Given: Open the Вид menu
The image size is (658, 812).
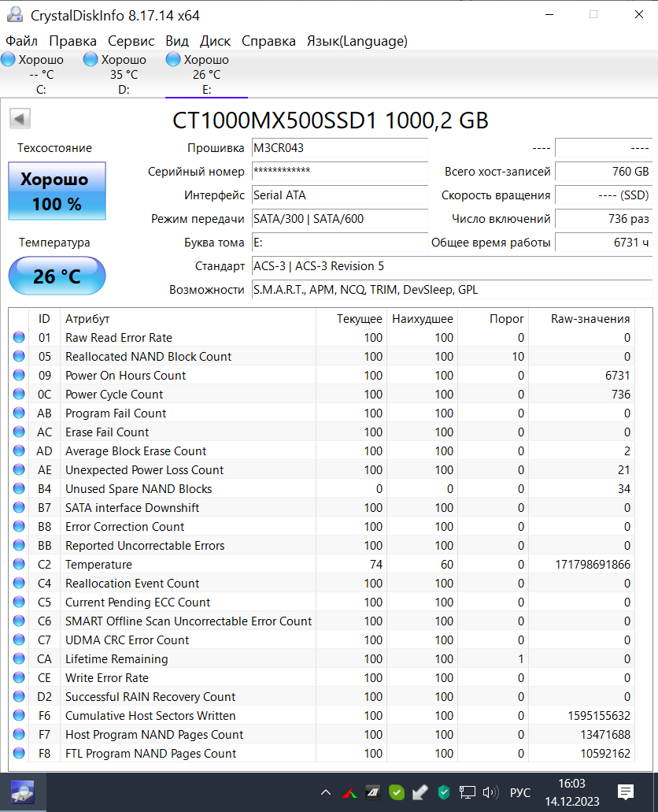Looking at the screenshot, I should pos(176,41).
